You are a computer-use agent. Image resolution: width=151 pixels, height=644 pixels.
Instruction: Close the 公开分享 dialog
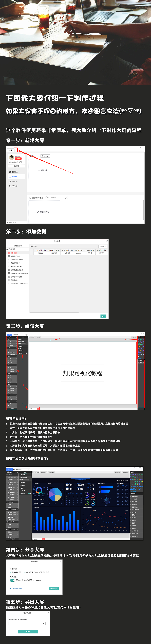(x=61, y=561)
